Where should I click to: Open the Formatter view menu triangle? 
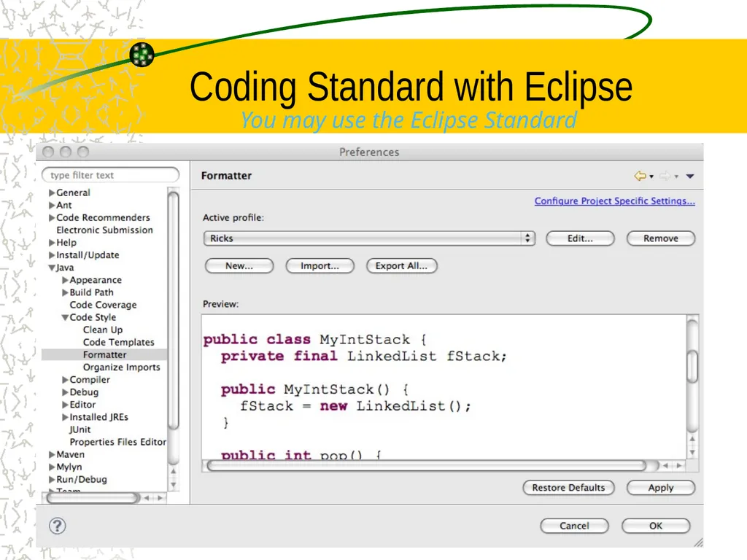coord(690,176)
